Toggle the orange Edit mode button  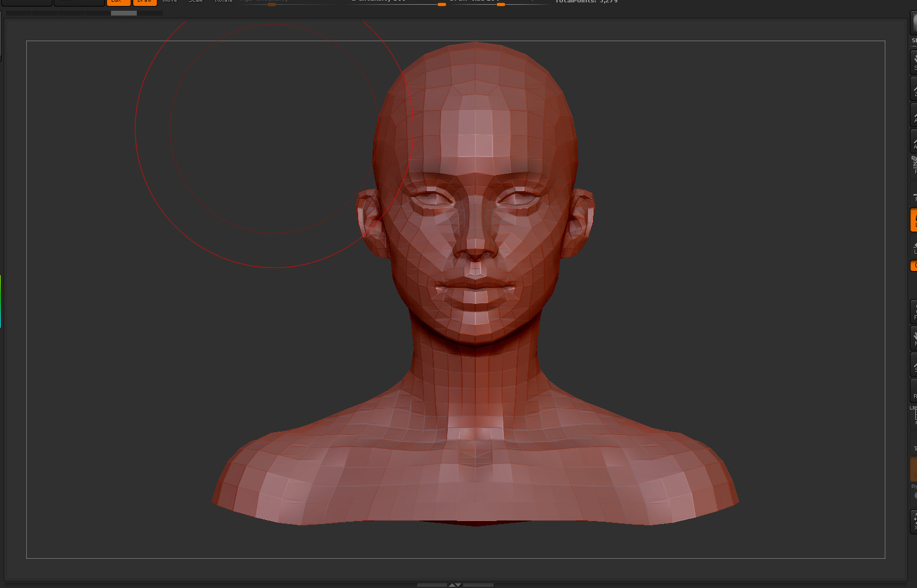[x=118, y=2]
